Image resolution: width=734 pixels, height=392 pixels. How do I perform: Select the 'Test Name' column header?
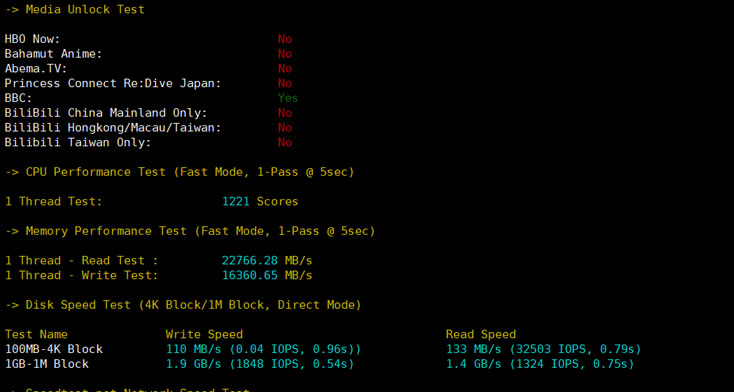[x=36, y=334]
